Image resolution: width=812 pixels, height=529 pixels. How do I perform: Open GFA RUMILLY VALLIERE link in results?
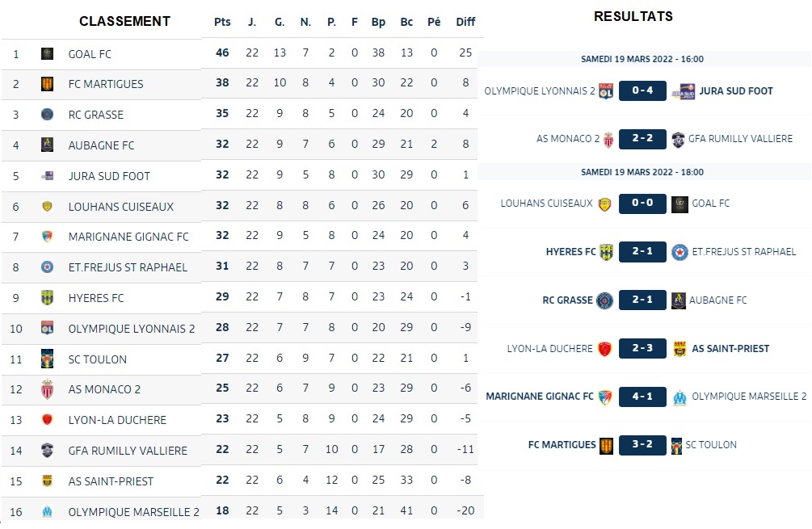740,139
